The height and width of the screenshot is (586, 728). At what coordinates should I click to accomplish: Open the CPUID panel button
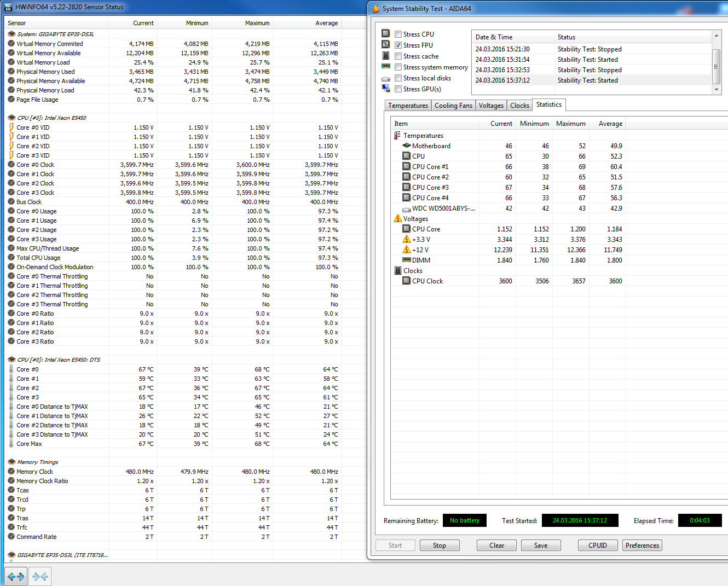tap(598, 546)
